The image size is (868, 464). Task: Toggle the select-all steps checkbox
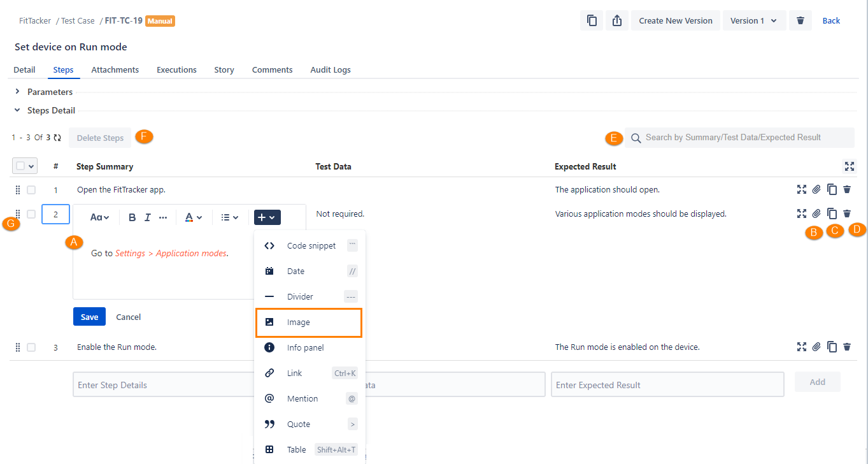tap(20, 166)
